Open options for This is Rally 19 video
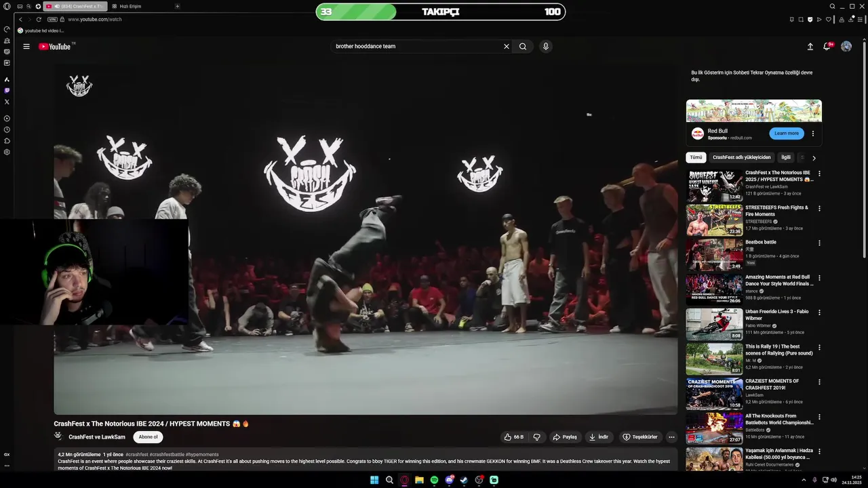Image resolution: width=868 pixels, height=488 pixels. 819,347
